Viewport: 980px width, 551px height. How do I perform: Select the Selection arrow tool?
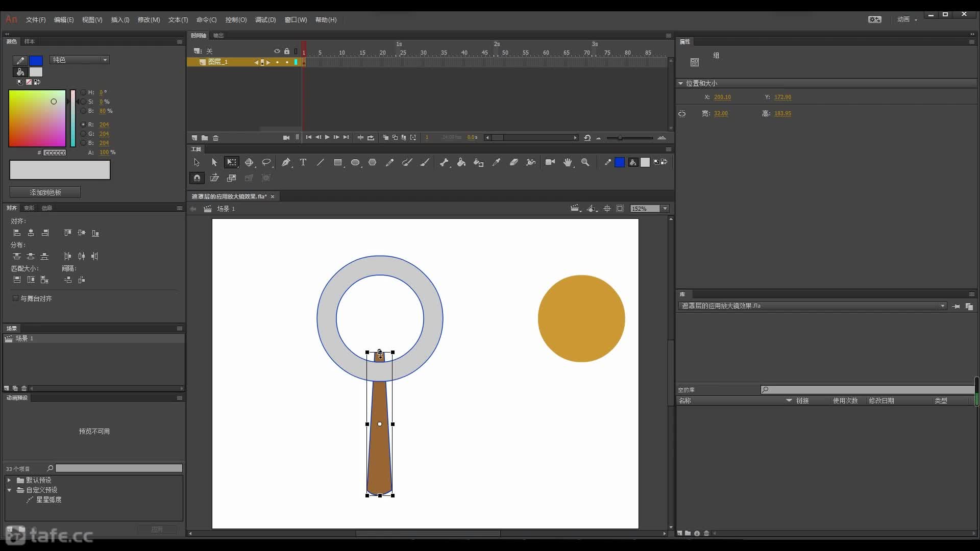[x=197, y=162]
